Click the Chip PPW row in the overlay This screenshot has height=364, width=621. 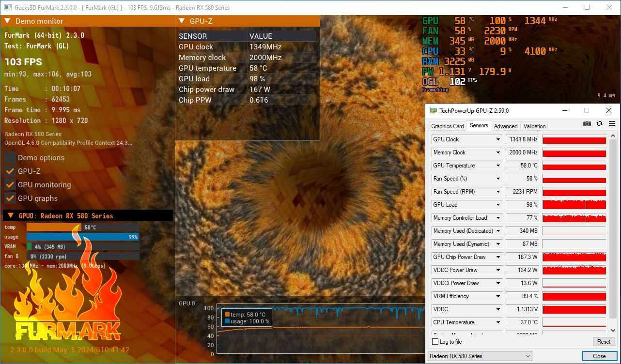tap(247, 100)
